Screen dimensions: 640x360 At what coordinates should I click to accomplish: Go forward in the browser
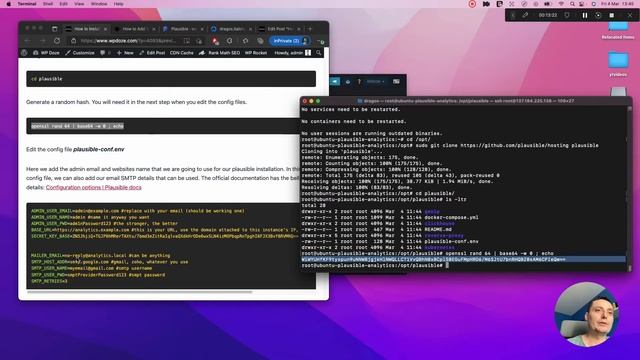(x=42, y=41)
